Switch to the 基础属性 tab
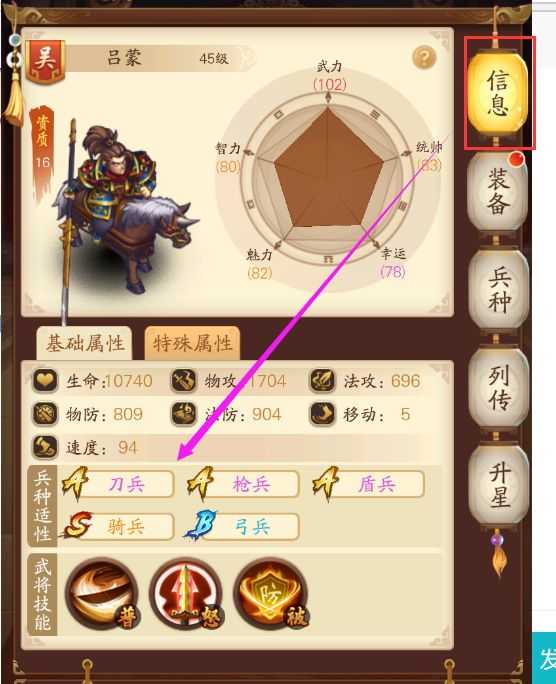The height and width of the screenshot is (684, 556). (x=85, y=343)
